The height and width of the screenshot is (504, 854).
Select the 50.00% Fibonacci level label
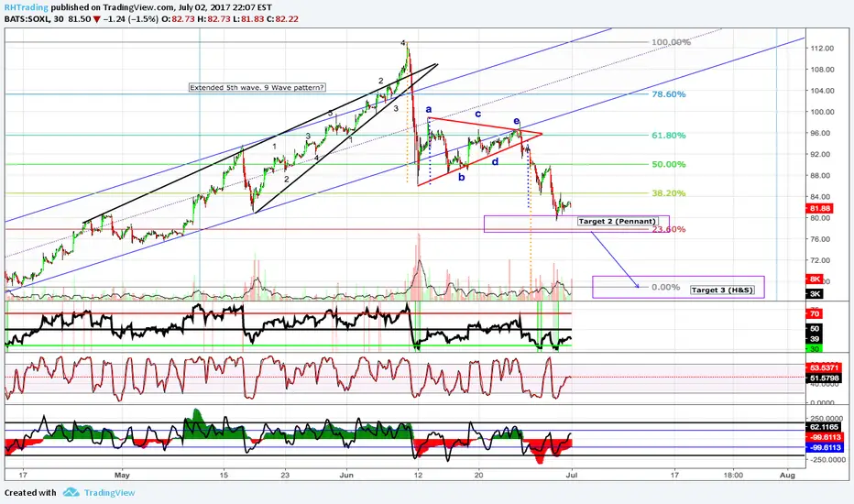click(669, 164)
